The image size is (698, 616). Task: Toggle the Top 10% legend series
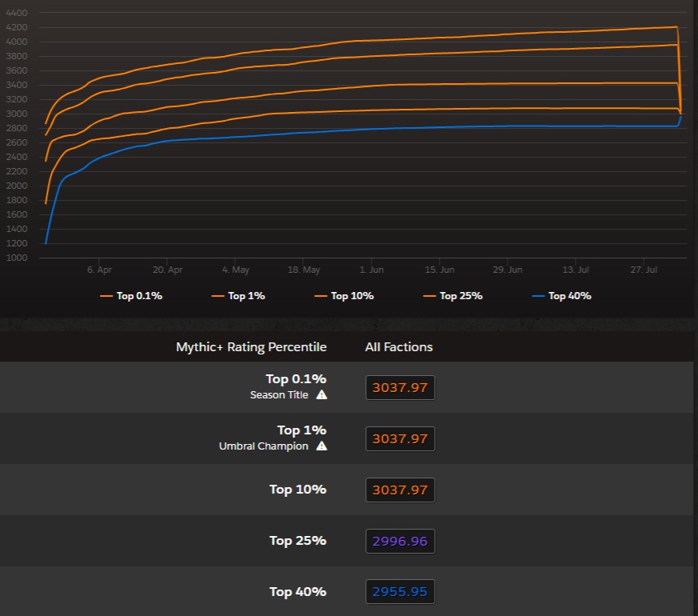tap(344, 296)
